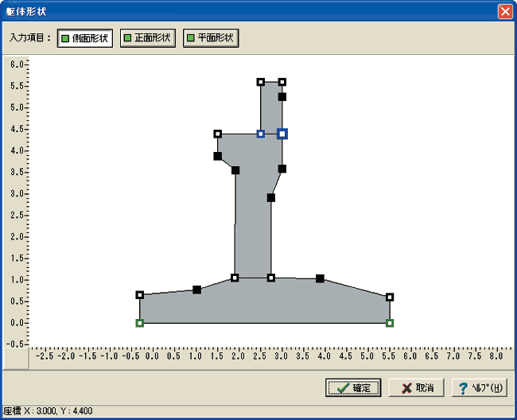Select the 平面形状 input item button

click(211, 38)
